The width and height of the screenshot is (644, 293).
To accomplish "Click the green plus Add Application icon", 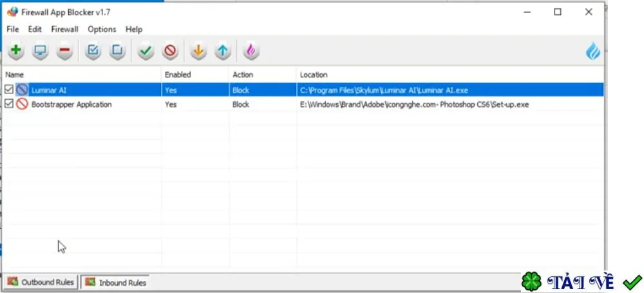I will click(x=16, y=51).
